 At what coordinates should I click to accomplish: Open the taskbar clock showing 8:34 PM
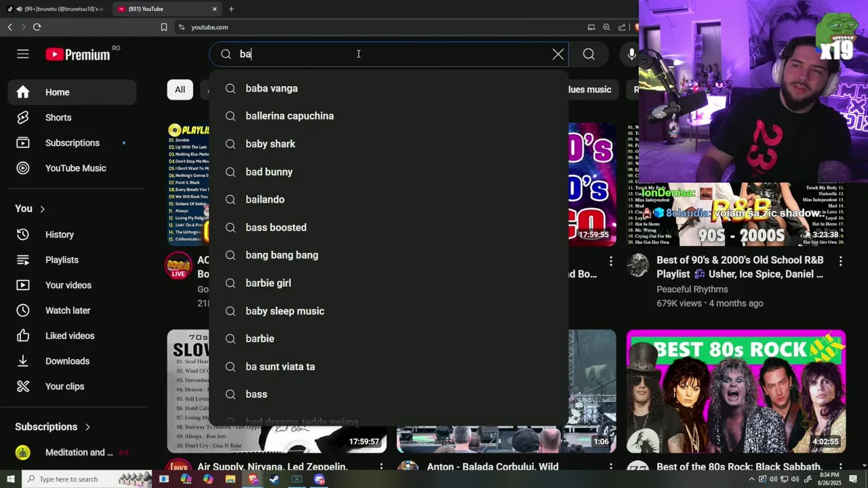(829, 479)
